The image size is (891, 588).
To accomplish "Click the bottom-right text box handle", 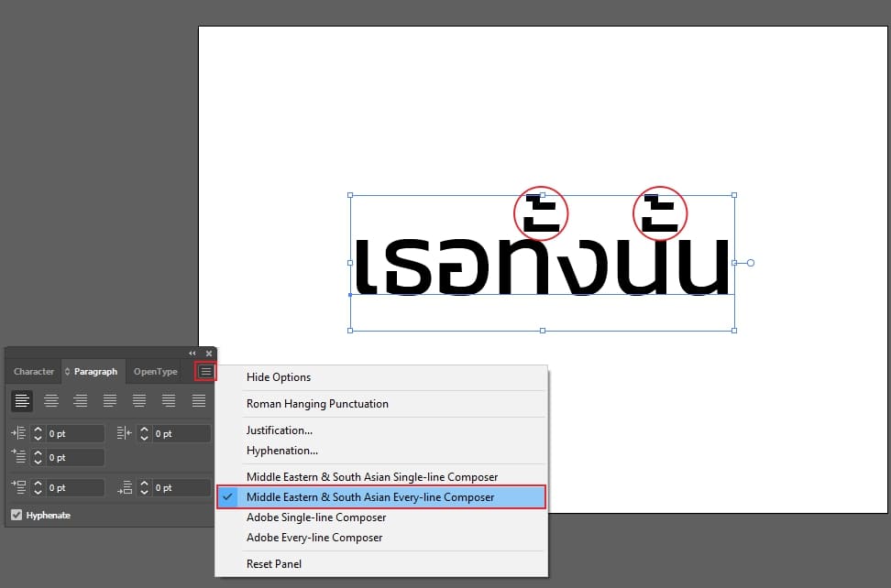I will (x=734, y=331).
